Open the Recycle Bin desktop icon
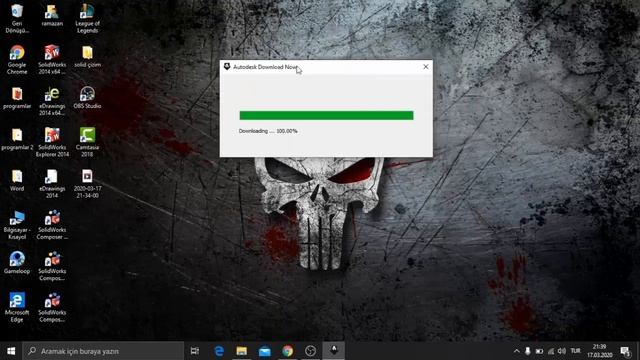This screenshot has width=640, height=360. pos(17,18)
